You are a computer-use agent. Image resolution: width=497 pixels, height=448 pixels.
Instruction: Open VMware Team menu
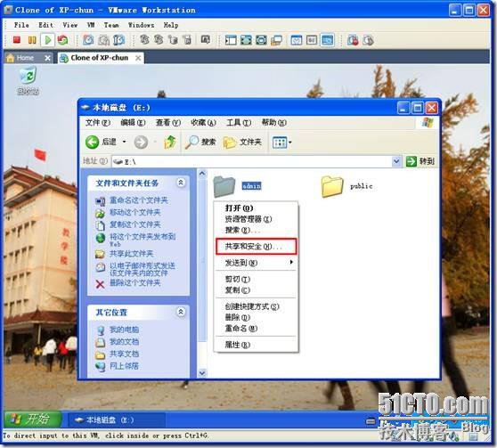111,25
